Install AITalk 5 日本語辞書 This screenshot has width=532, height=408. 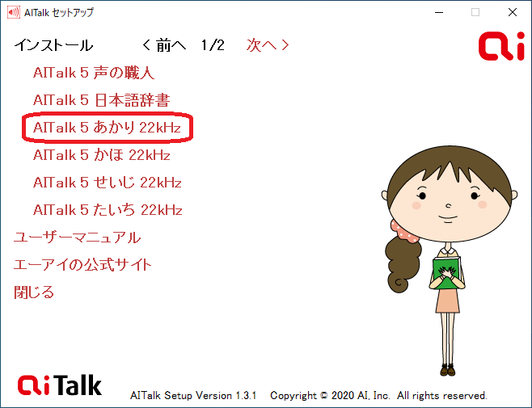101,100
